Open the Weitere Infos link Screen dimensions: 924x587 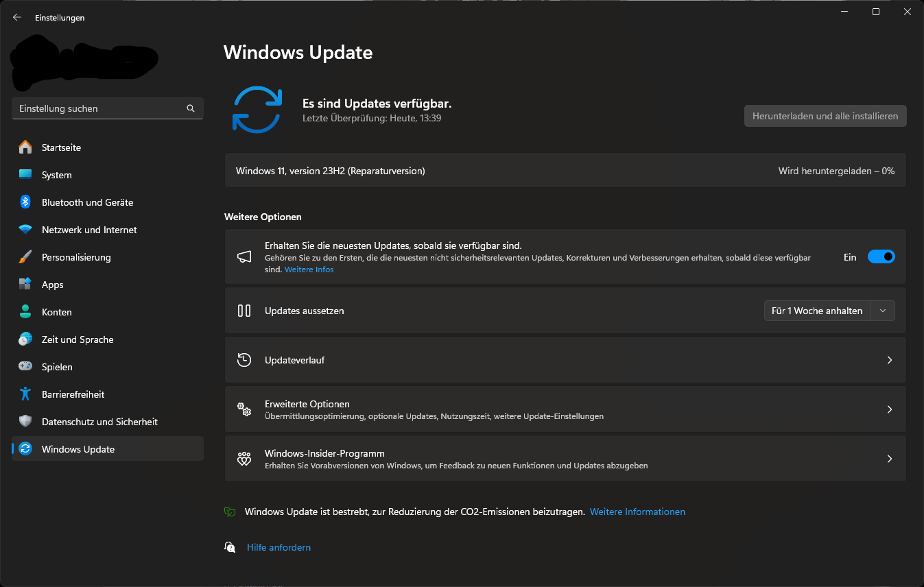309,269
